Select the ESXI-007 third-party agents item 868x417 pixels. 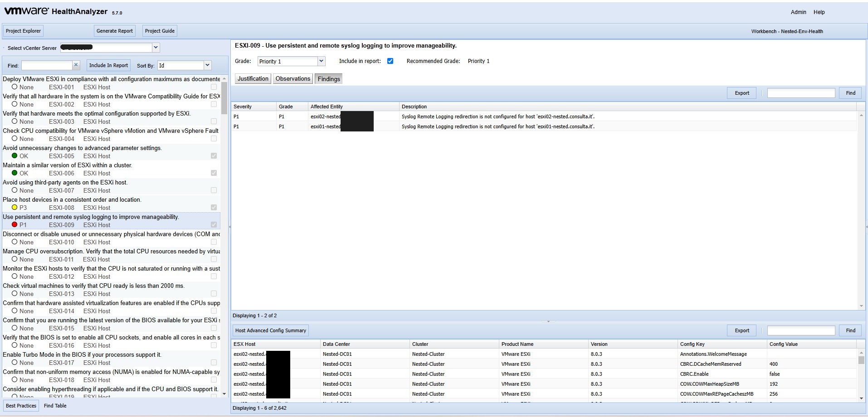111,186
